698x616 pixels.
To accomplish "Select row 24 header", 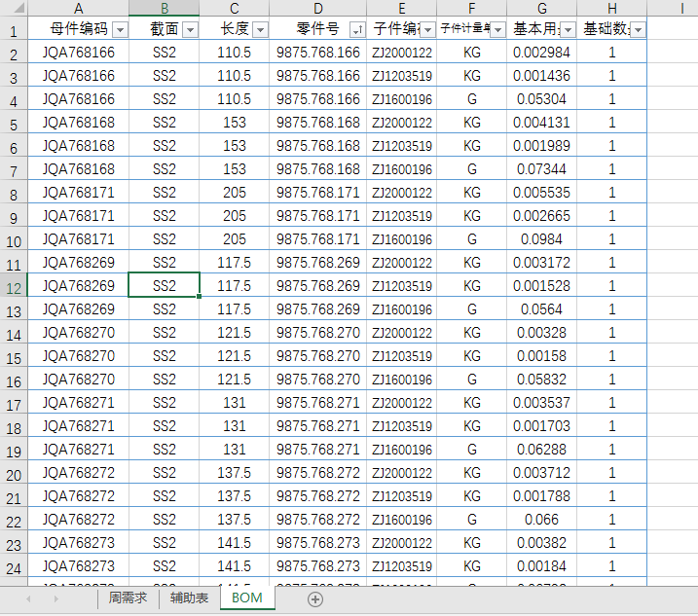I will tap(14, 566).
